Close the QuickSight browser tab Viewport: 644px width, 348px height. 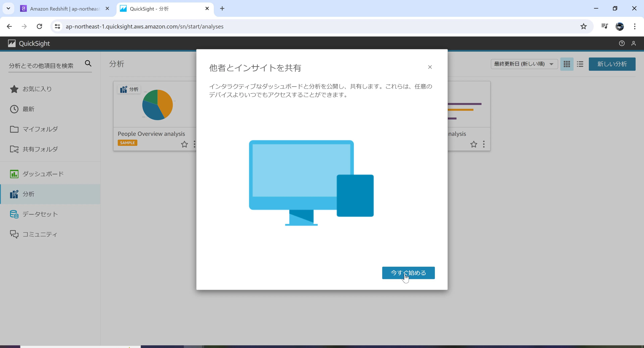click(x=207, y=9)
